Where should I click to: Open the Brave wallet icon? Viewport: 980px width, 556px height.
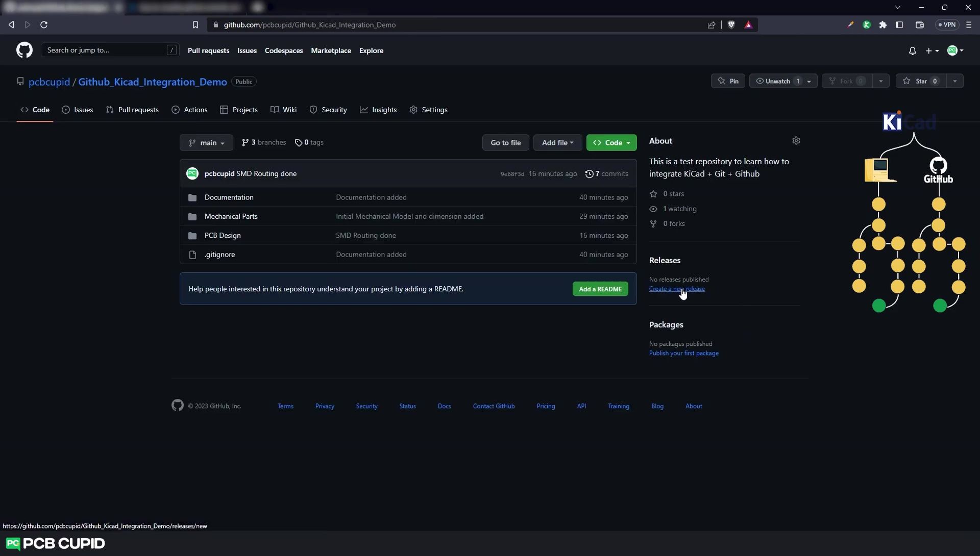click(920, 24)
